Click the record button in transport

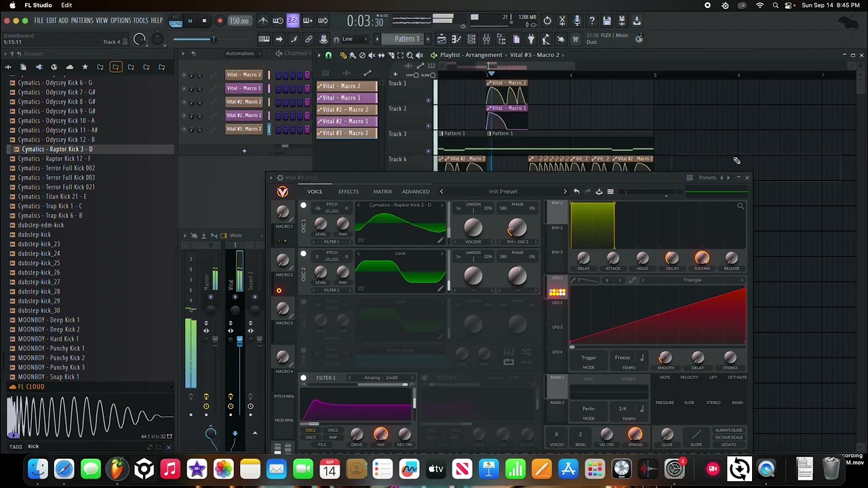220,21
